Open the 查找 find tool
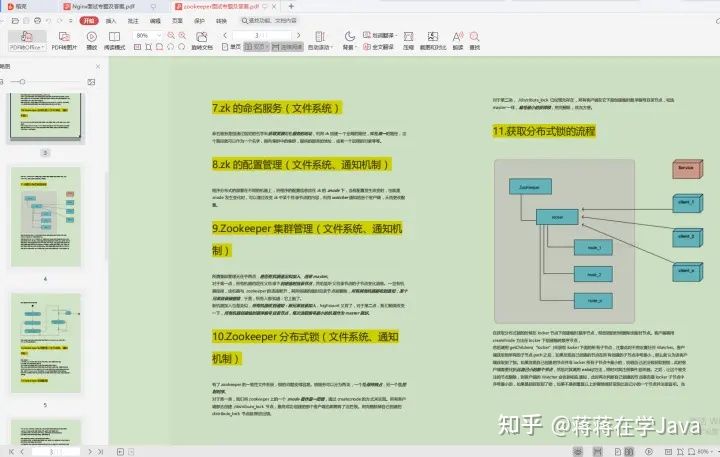Image resolution: width=720 pixels, height=457 pixels. point(475,40)
